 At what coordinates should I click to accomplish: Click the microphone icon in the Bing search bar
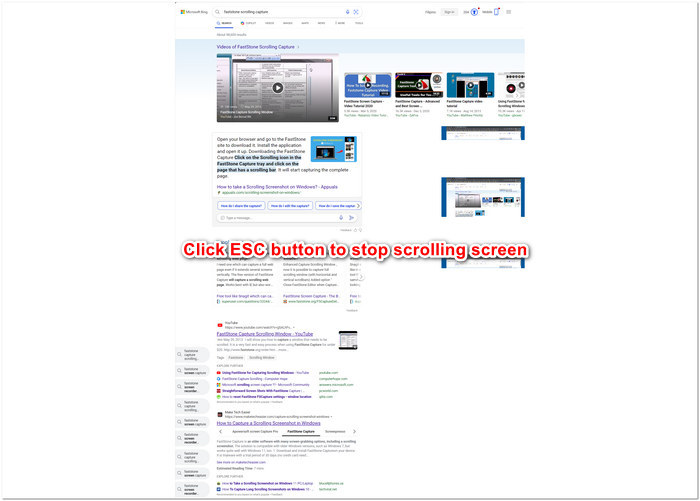[x=347, y=12]
